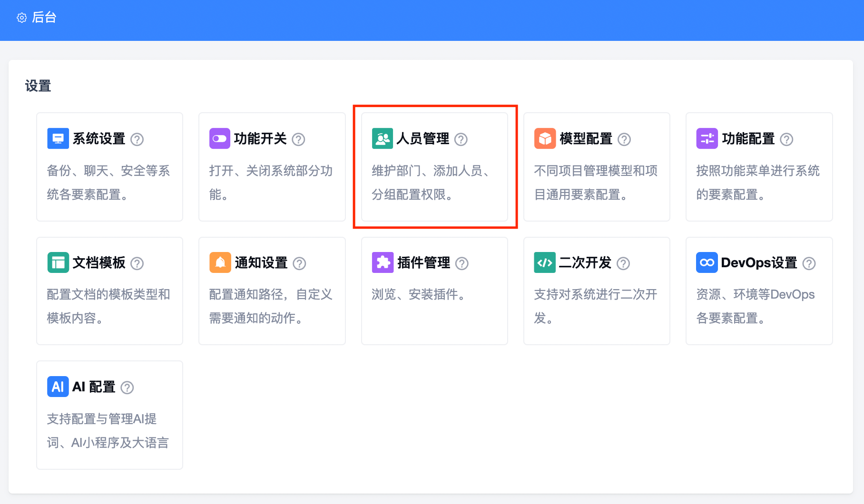Click the orange 模型配置 cube icon
Image resolution: width=864 pixels, height=504 pixels.
545,139
